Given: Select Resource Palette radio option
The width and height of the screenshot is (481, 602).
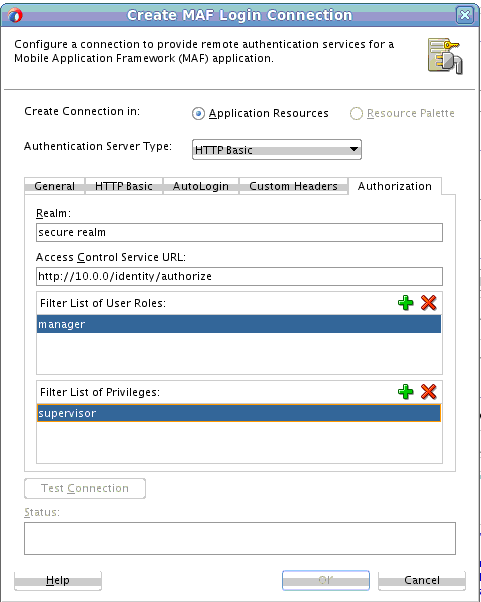Looking at the screenshot, I should tap(356, 114).
